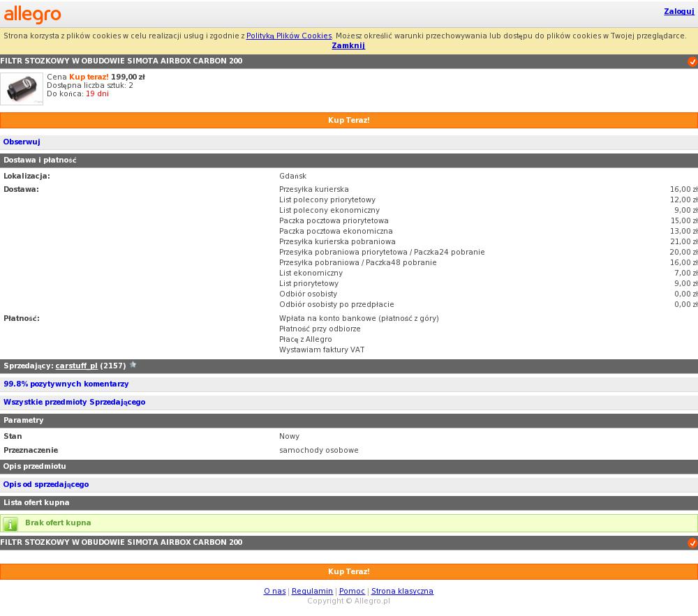This screenshot has width=698, height=616.
Task: Open the Polityką Plików Cookies link
Action: (289, 36)
